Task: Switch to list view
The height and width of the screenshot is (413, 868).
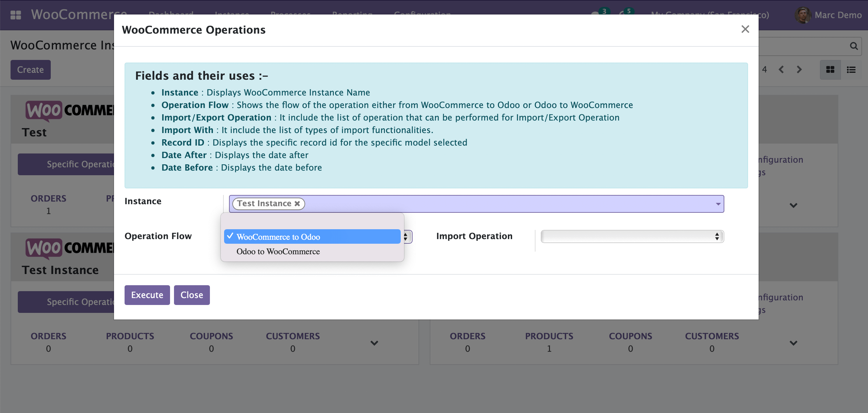Action: pos(851,70)
